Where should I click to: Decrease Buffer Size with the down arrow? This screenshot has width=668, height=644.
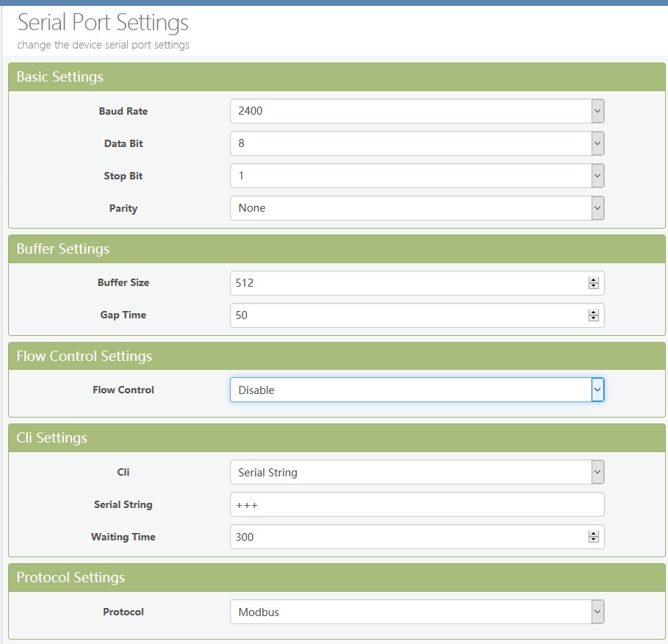point(593,286)
